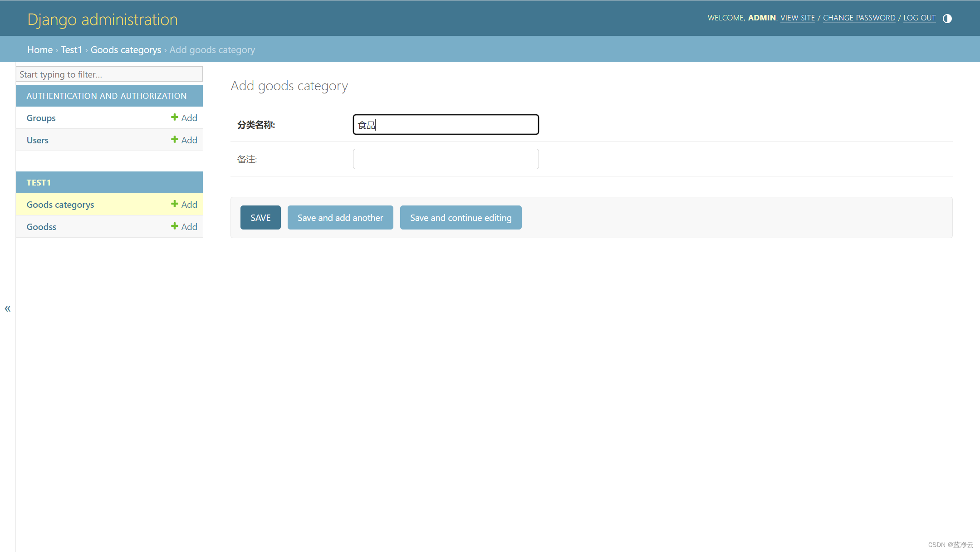
Task: Click Save and continue editing
Action: [461, 218]
